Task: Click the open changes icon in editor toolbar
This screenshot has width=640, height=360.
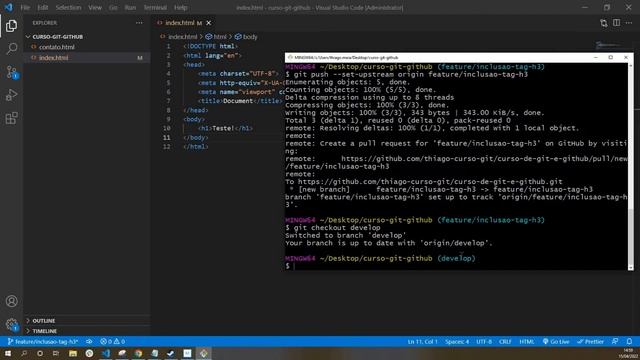Action: point(603,23)
